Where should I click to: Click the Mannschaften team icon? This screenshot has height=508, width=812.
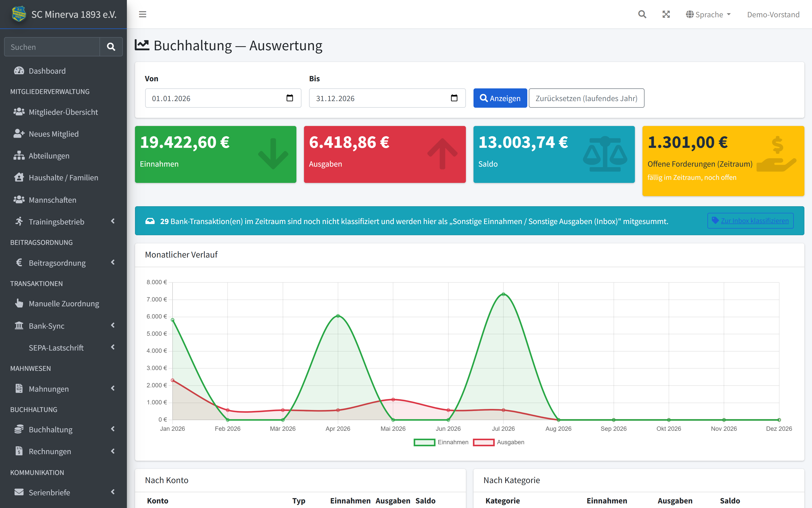[19, 200]
